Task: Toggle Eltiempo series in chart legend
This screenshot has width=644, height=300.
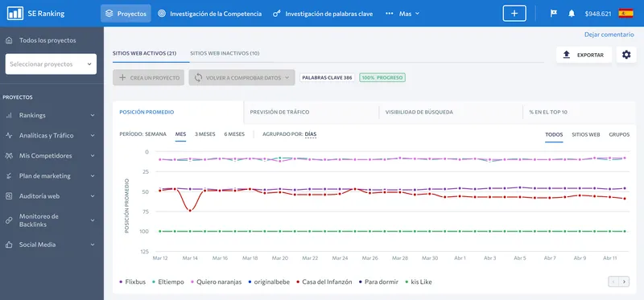Action: click(168, 282)
